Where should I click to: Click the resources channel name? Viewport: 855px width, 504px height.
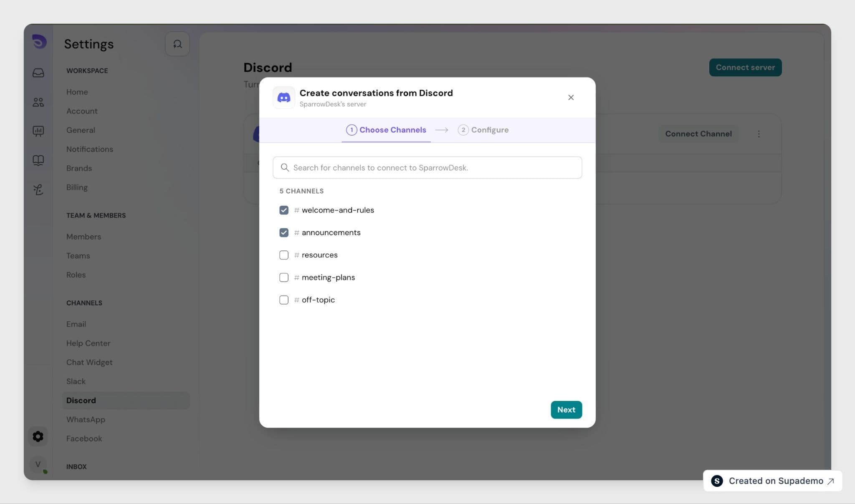coord(320,255)
